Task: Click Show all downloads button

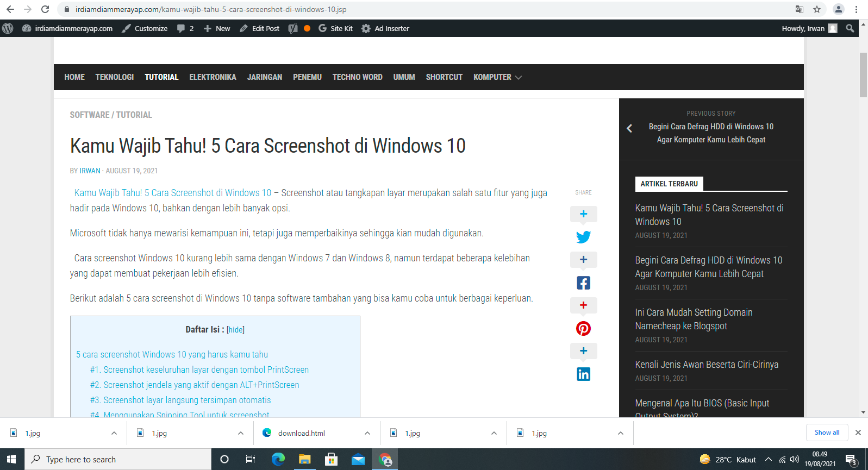Action: 827,433
